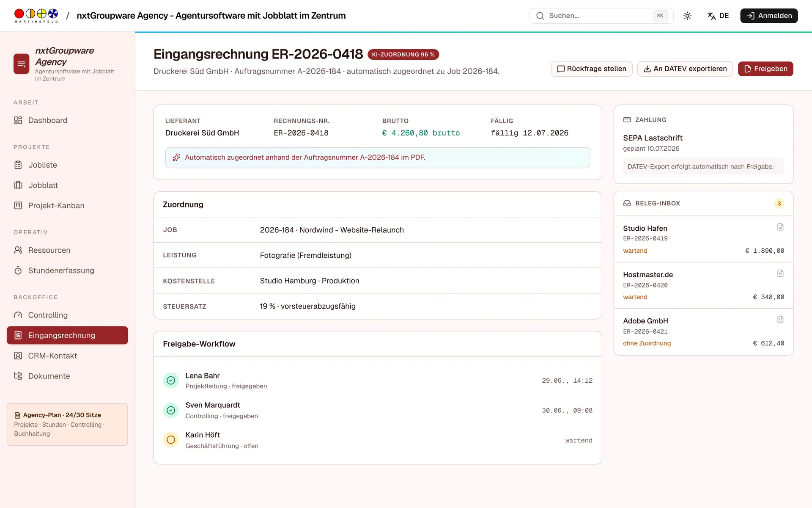Click Sven Marquardt approved check icon
The image size is (812, 508).
coord(171,410)
